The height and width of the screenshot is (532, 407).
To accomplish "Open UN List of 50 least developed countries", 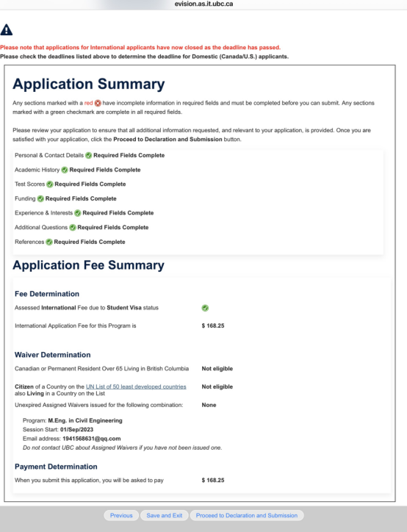I will pos(136,387).
